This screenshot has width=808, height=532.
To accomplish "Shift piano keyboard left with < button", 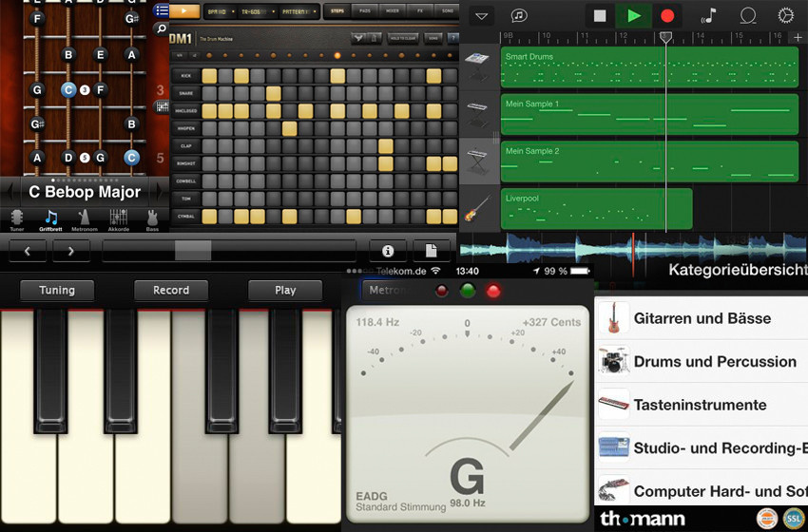I will tap(28, 251).
